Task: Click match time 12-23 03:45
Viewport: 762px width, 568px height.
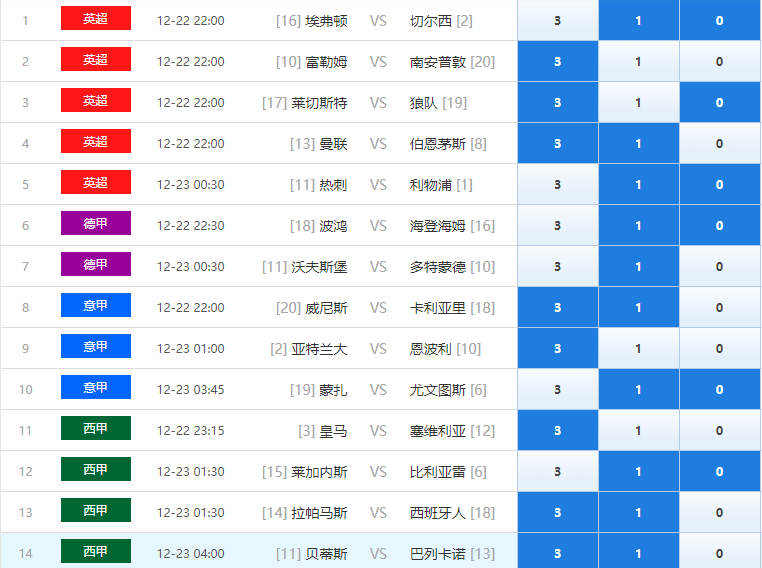Action: tap(190, 390)
